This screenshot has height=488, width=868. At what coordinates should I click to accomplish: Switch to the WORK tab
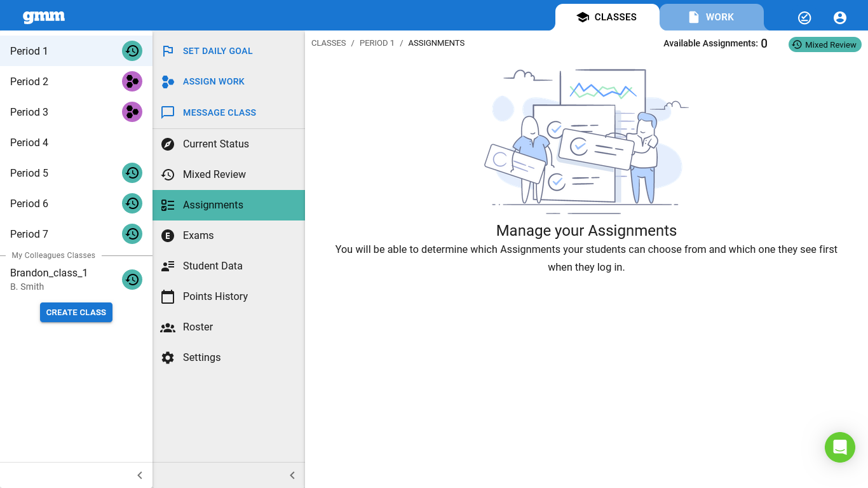pyautogui.click(x=712, y=17)
